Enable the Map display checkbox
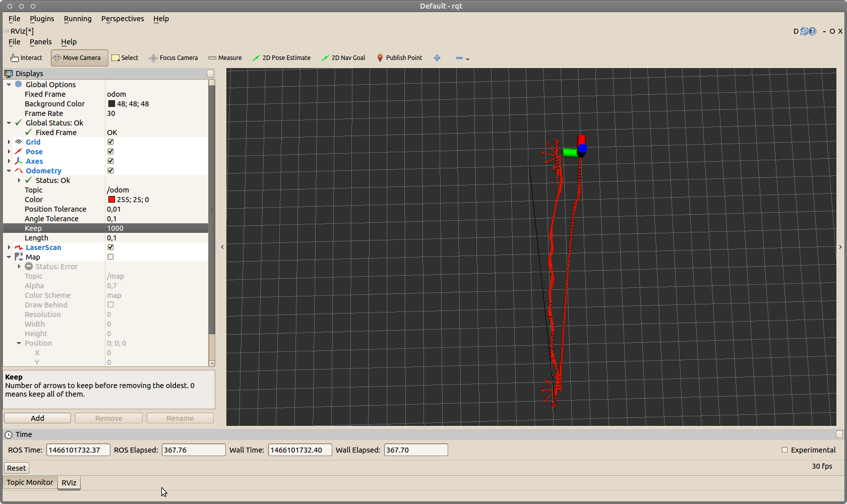847x504 pixels. (x=110, y=257)
